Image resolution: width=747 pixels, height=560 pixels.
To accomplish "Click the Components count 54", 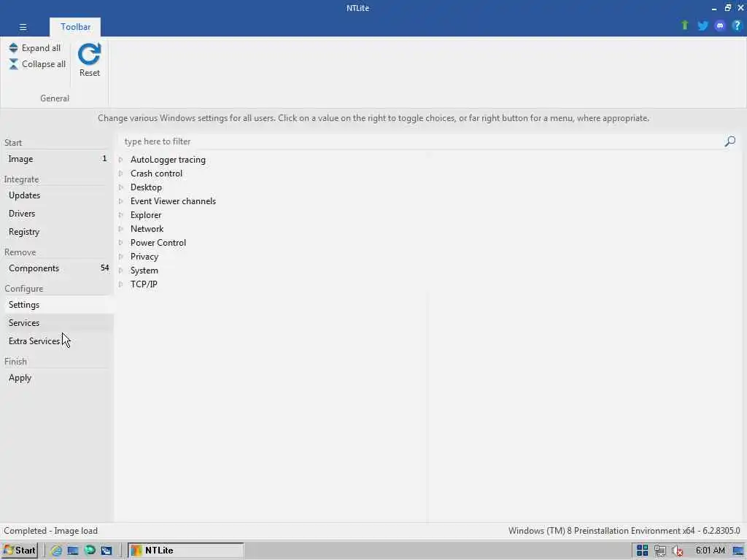I will pos(105,268).
